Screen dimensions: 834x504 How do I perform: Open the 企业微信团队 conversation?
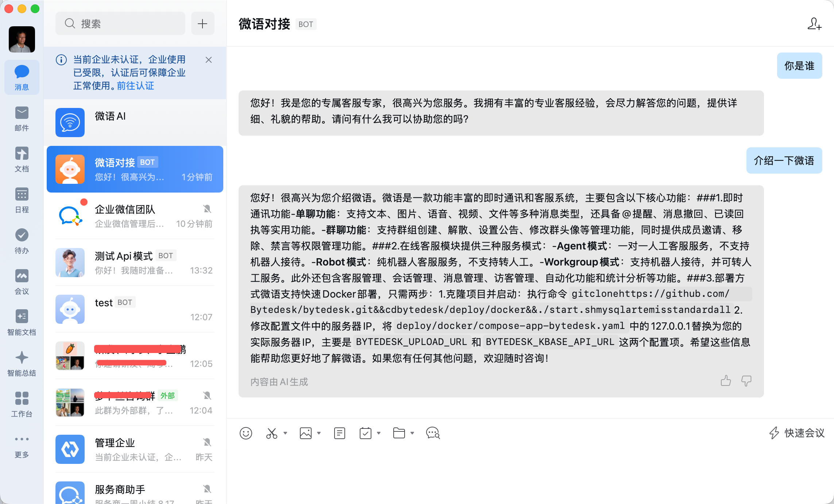pyautogui.click(x=135, y=216)
